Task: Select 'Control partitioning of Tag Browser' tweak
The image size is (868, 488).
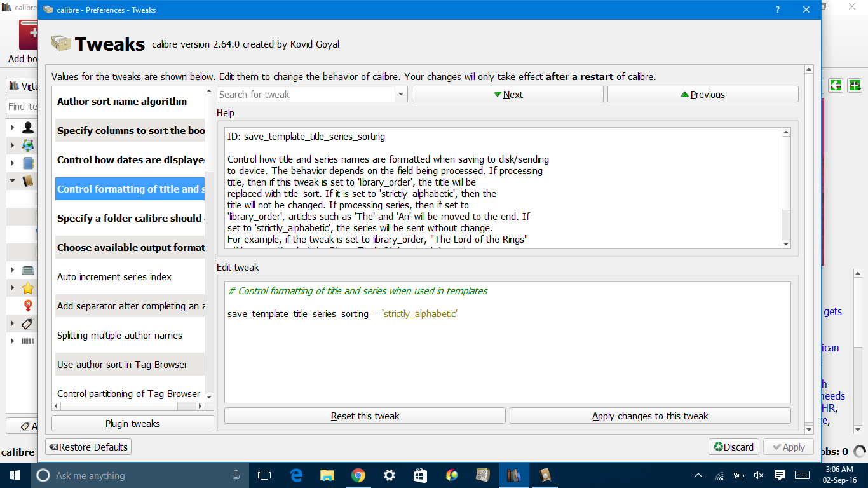Action: tap(130, 394)
